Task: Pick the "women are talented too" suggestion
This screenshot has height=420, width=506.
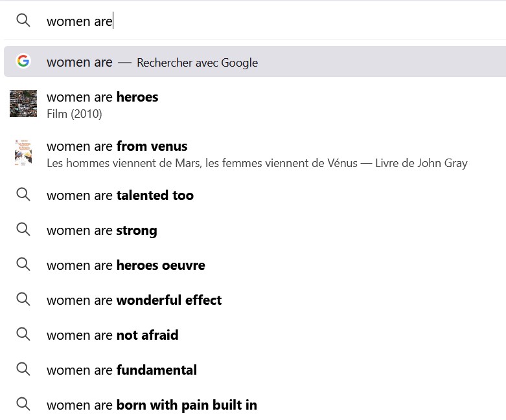Action: point(120,195)
